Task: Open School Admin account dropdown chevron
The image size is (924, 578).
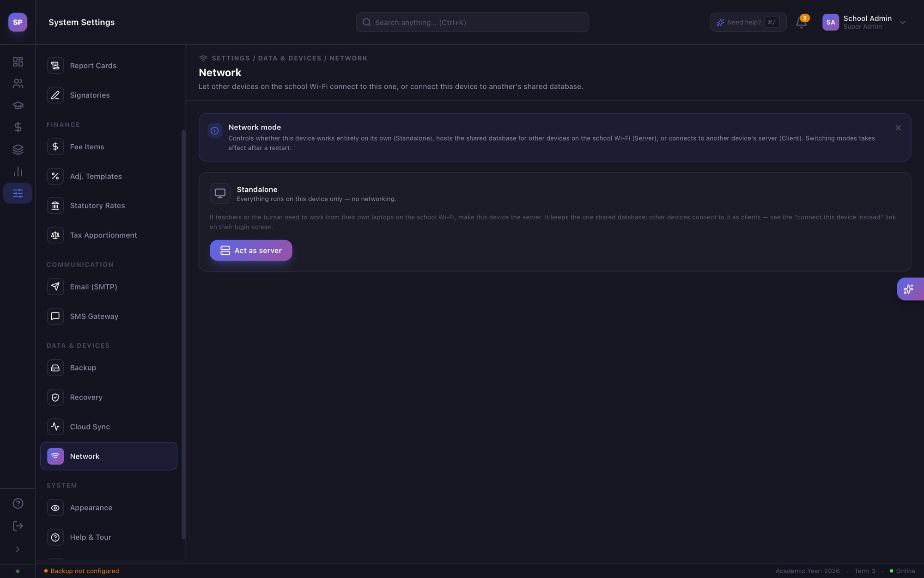Action: tap(902, 22)
